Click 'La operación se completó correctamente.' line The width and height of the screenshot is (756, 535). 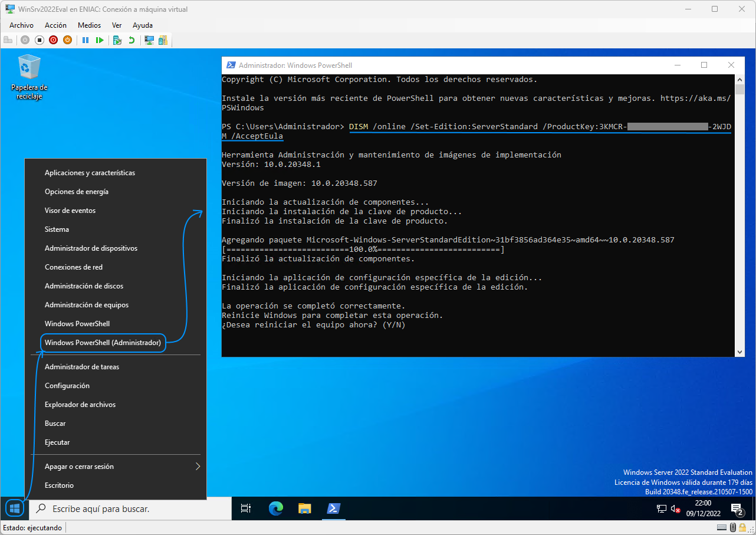tap(313, 306)
